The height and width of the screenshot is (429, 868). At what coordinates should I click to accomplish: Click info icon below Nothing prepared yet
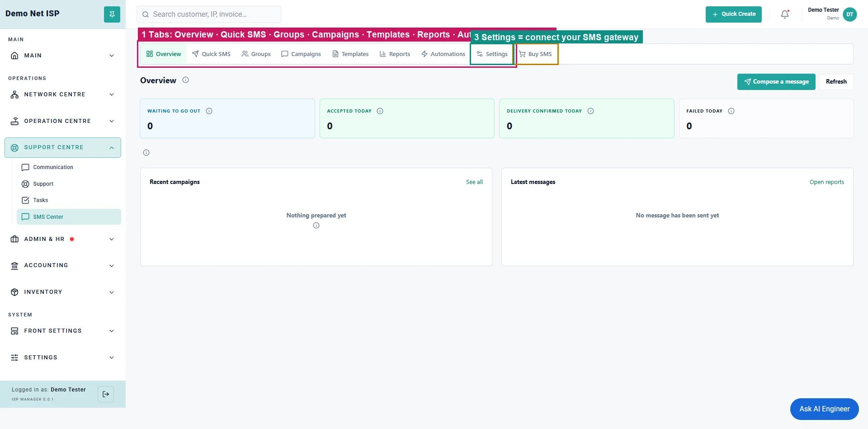click(316, 226)
